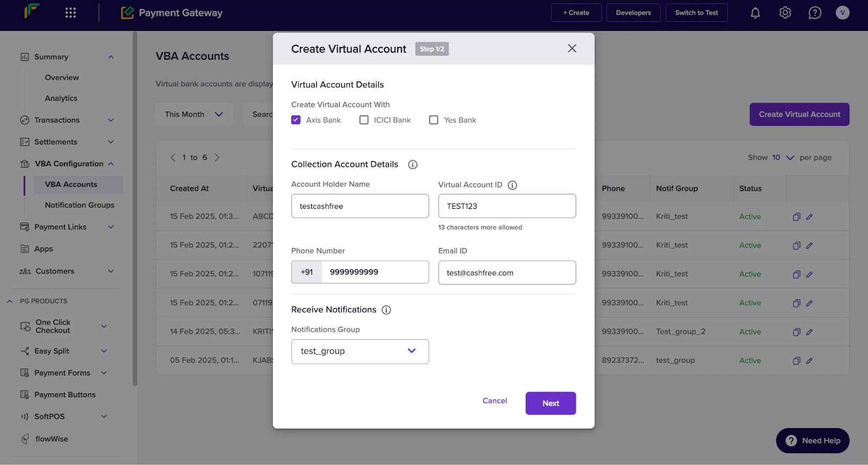Focus the Virtual Account ID field

point(507,206)
